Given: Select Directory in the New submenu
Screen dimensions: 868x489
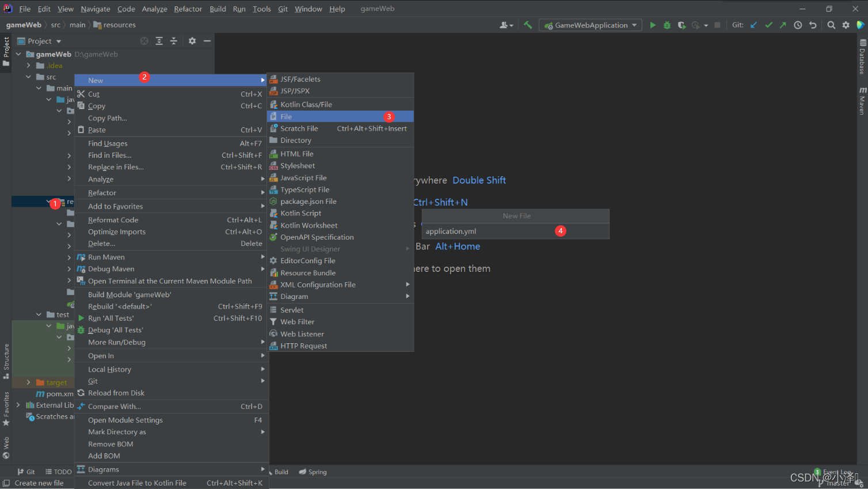Looking at the screenshot, I should (340, 141).
